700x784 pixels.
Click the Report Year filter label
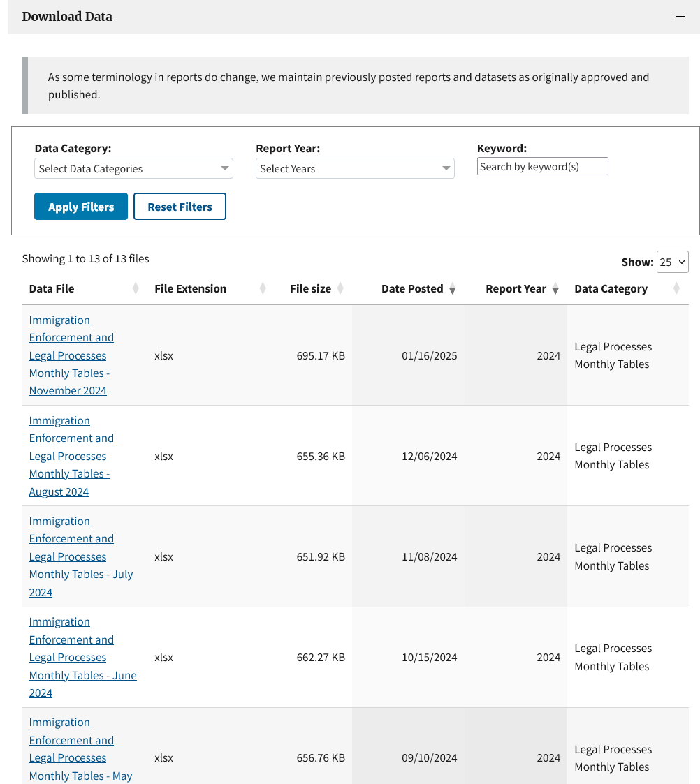(x=288, y=148)
